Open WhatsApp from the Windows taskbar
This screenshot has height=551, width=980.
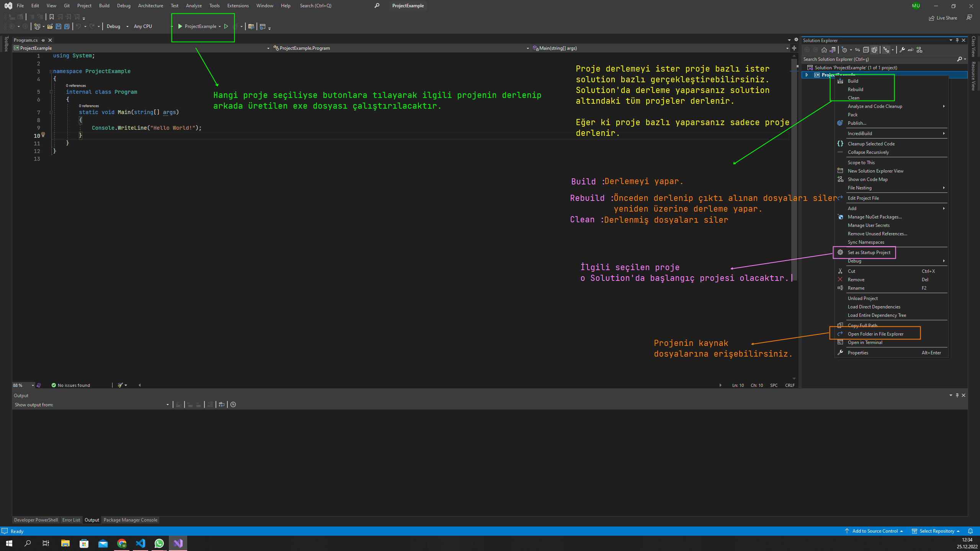pyautogui.click(x=159, y=543)
